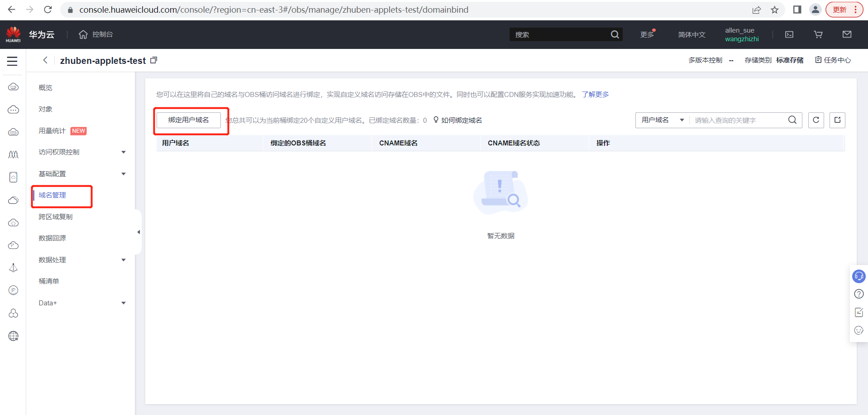Open the CloudShell terminal icon

(x=789, y=34)
